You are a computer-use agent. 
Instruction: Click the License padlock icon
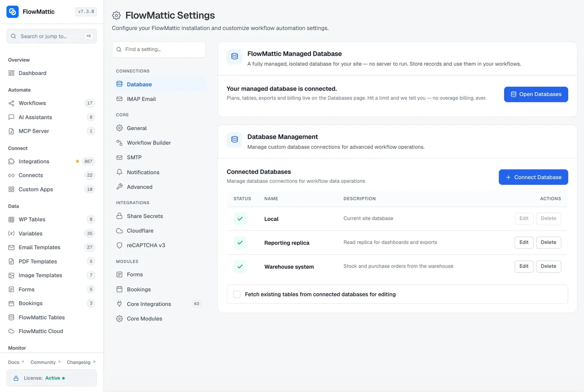(x=16, y=378)
